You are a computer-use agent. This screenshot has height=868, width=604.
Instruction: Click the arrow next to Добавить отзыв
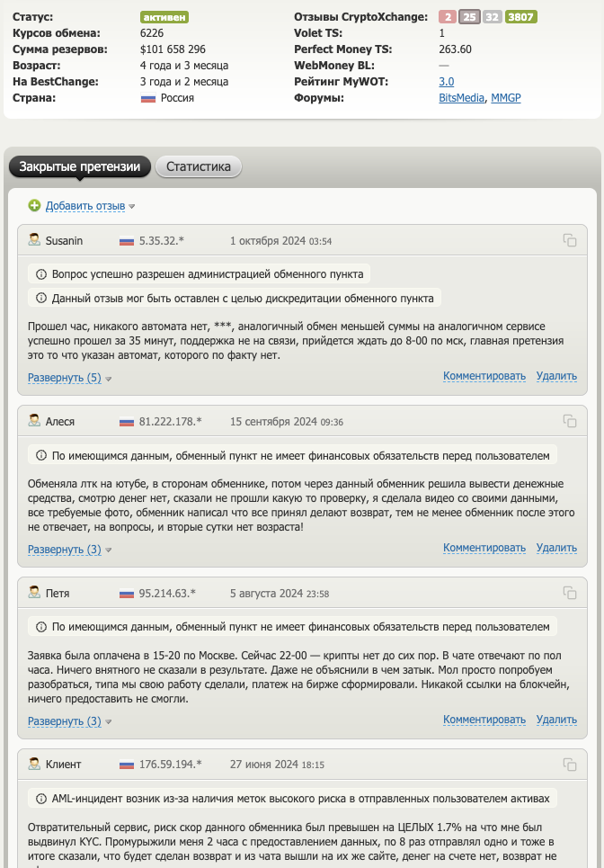coord(131,207)
